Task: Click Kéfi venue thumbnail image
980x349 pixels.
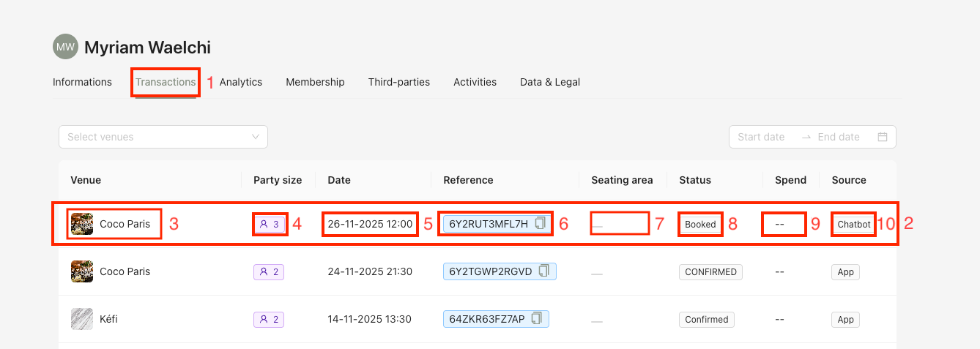Action: click(x=82, y=319)
